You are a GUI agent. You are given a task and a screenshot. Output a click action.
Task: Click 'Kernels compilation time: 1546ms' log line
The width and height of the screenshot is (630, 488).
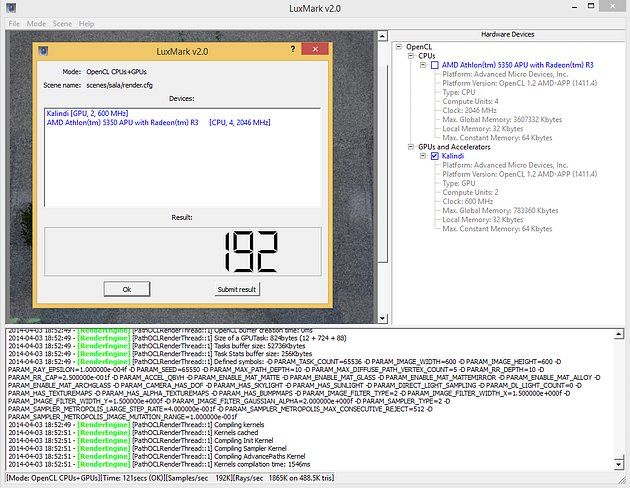[x=159, y=464]
